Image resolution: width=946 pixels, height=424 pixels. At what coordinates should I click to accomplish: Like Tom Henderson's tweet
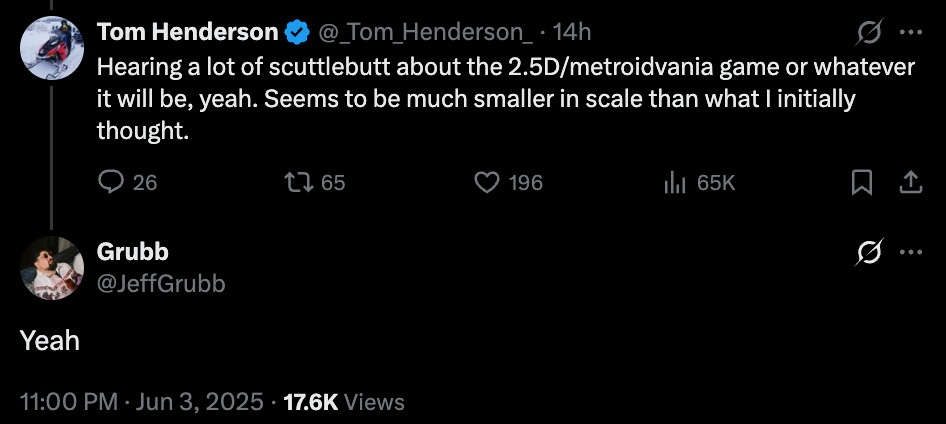(486, 182)
